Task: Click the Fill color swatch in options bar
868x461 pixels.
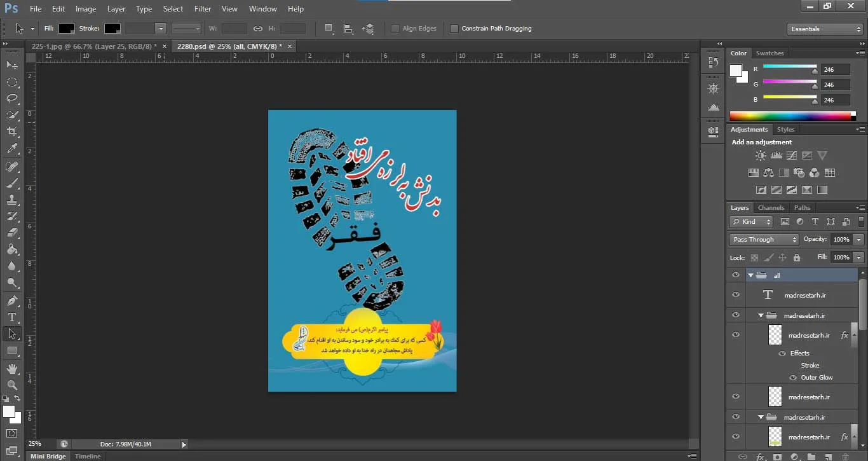Action: 67,29
